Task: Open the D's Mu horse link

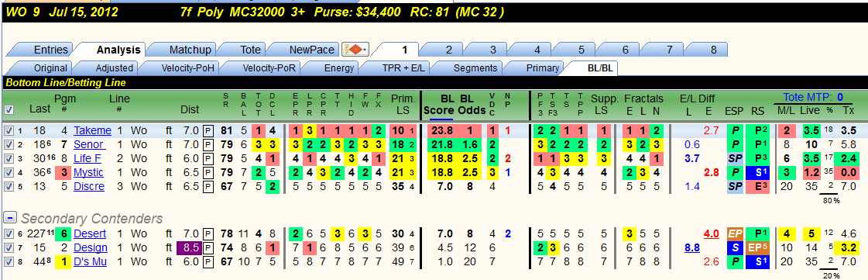Action: click(91, 261)
